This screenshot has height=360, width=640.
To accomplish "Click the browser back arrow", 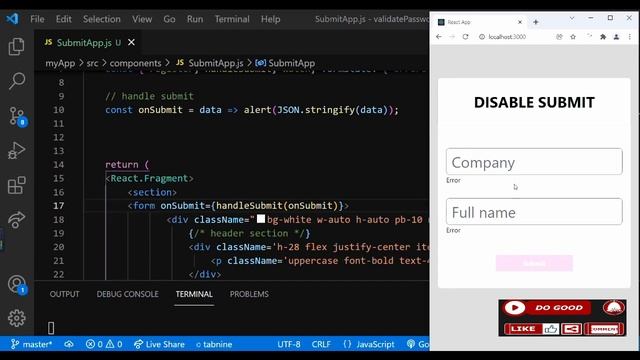I will point(439,37).
